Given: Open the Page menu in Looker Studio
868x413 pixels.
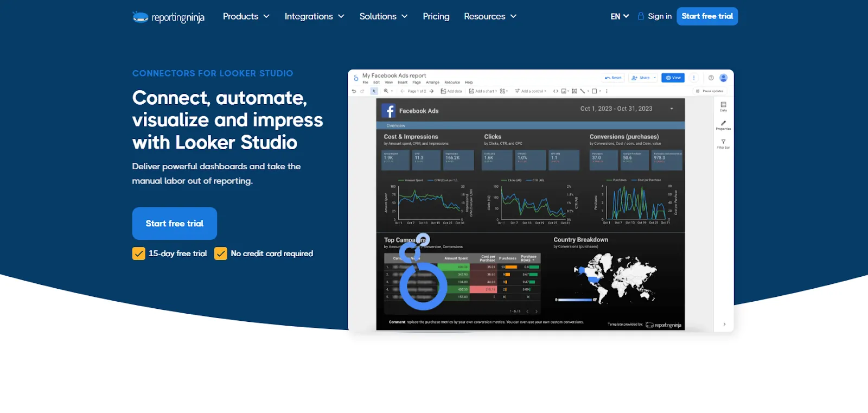Looking at the screenshot, I should (x=417, y=82).
